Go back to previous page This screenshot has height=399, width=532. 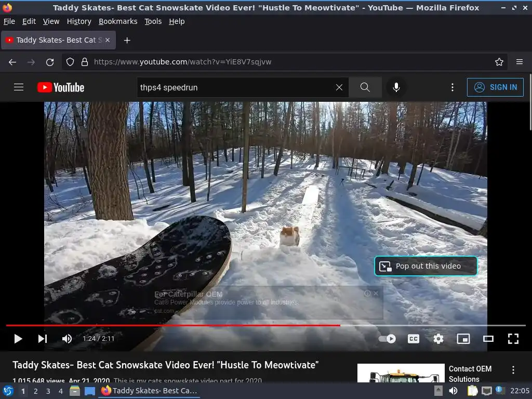tap(12, 62)
